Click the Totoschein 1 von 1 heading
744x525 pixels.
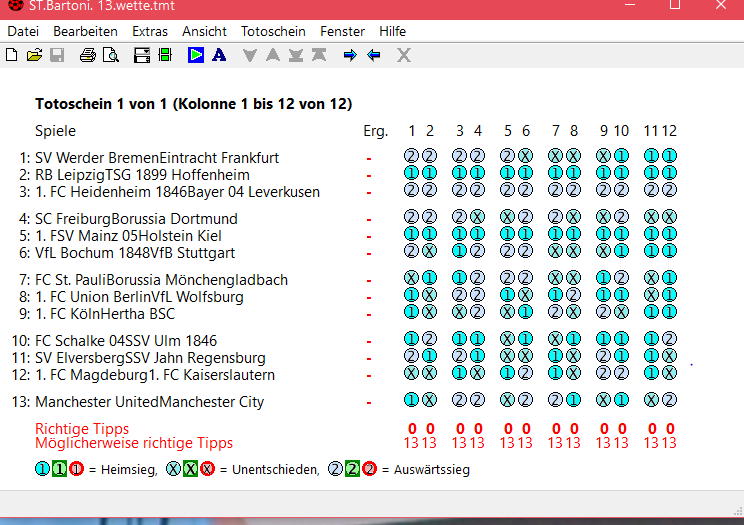click(x=194, y=104)
